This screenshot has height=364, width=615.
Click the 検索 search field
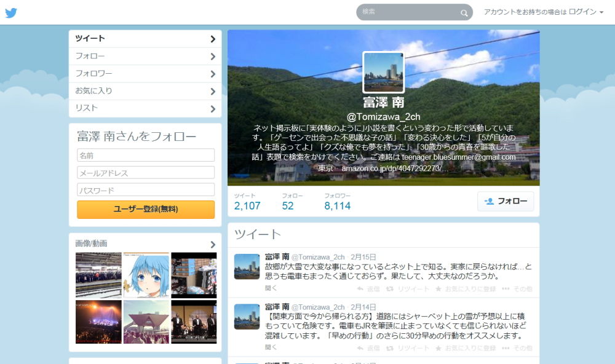(x=414, y=12)
